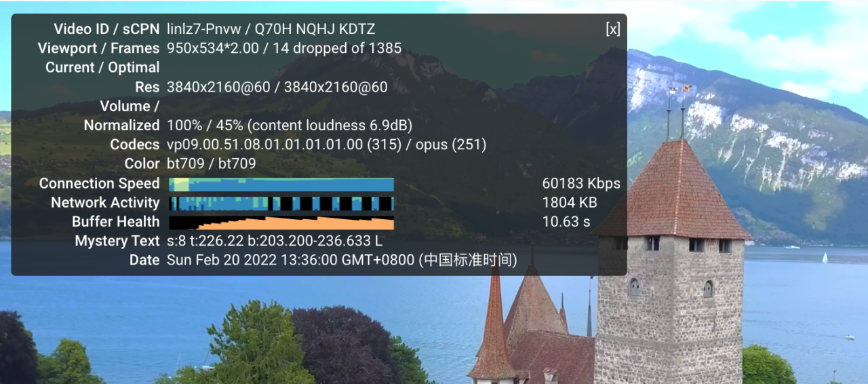Click the Current / Optimal label
The height and width of the screenshot is (384, 868).
click(102, 67)
